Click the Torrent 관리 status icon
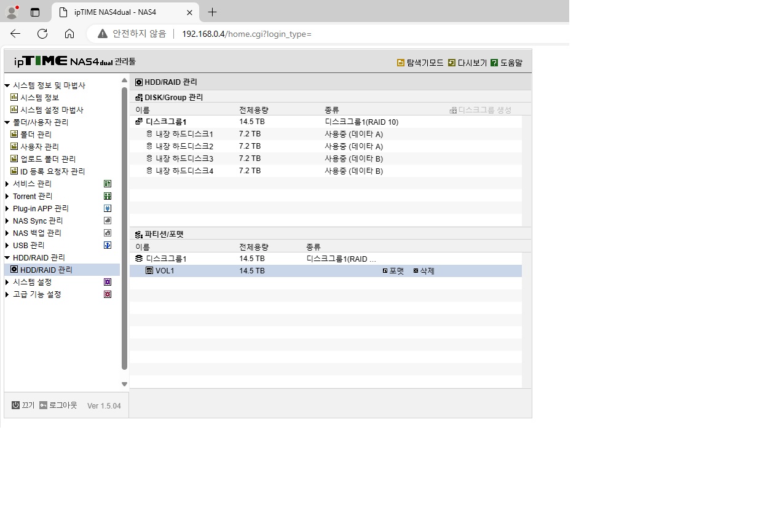The height and width of the screenshot is (532, 761). 108,196
